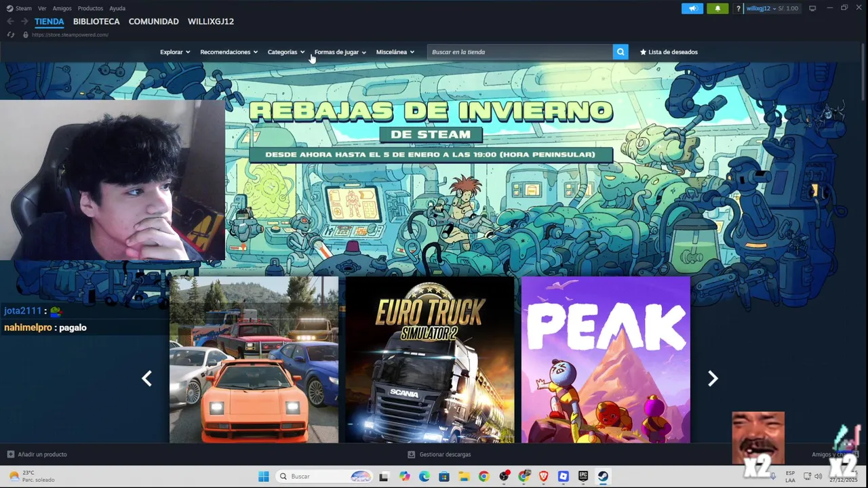Open the Productos menu

(90, 8)
